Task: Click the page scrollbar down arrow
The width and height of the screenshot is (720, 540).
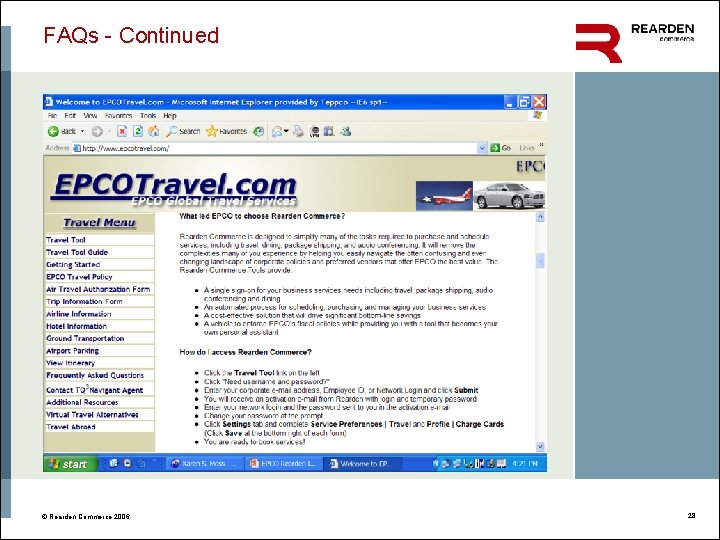Action: click(x=540, y=446)
